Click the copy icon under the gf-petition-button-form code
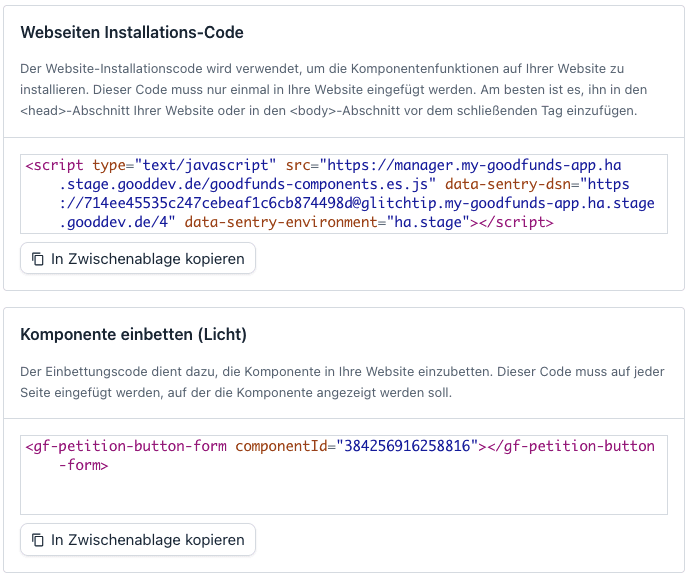Image resolution: width=689 pixels, height=578 pixels. pyautogui.click(x=38, y=540)
